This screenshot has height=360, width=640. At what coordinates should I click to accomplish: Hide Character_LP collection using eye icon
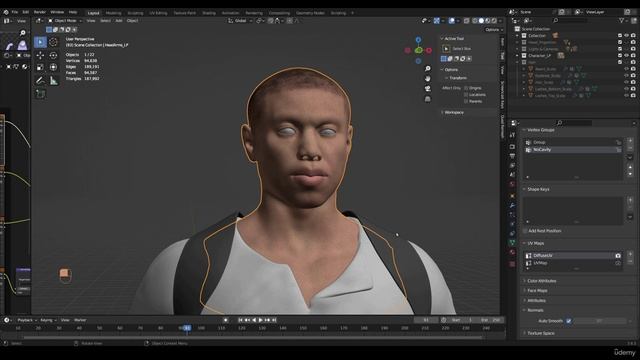627,55
